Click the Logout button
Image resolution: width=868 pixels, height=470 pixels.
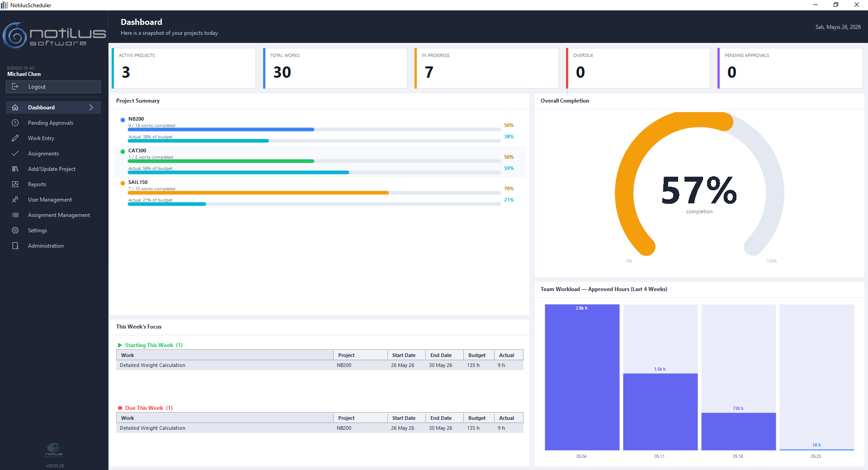[53, 87]
